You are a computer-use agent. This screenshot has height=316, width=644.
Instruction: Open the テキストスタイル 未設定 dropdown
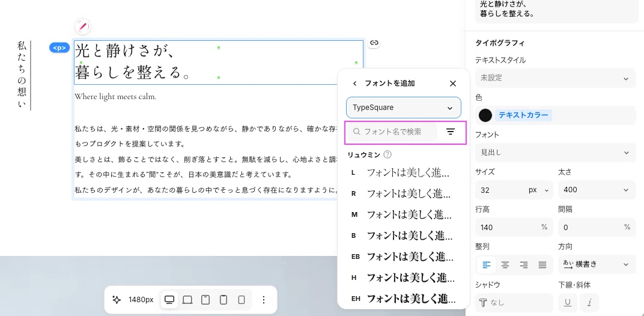pyautogui.click(x=555, y=78)
